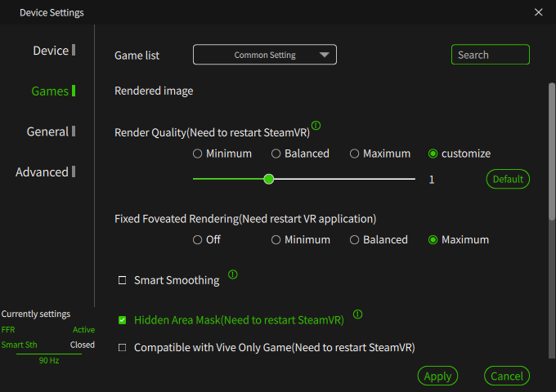
Task: Open the Game list dropdown
Action: point(265,55)
